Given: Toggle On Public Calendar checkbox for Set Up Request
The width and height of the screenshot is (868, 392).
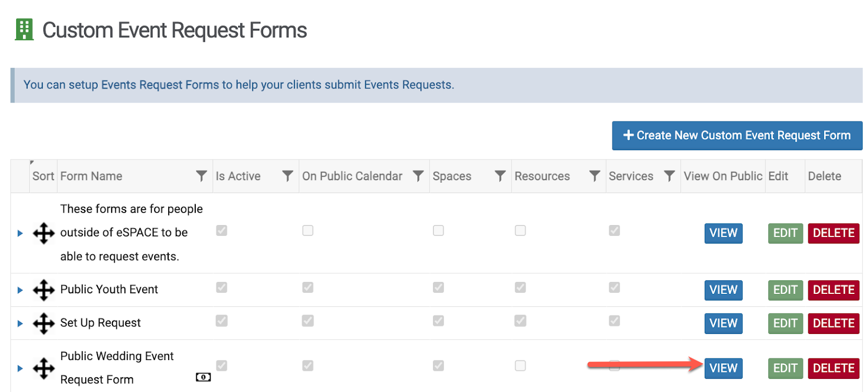Looking at the screenshot, I should (308, 321).
